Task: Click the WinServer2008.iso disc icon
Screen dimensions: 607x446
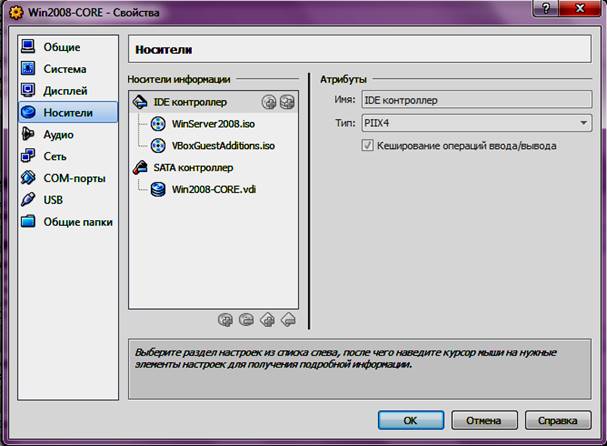Action: point(158,124)
